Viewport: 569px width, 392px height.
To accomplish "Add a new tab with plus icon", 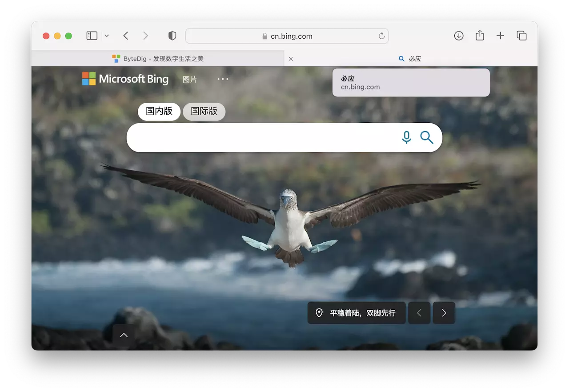I will 501,36.
